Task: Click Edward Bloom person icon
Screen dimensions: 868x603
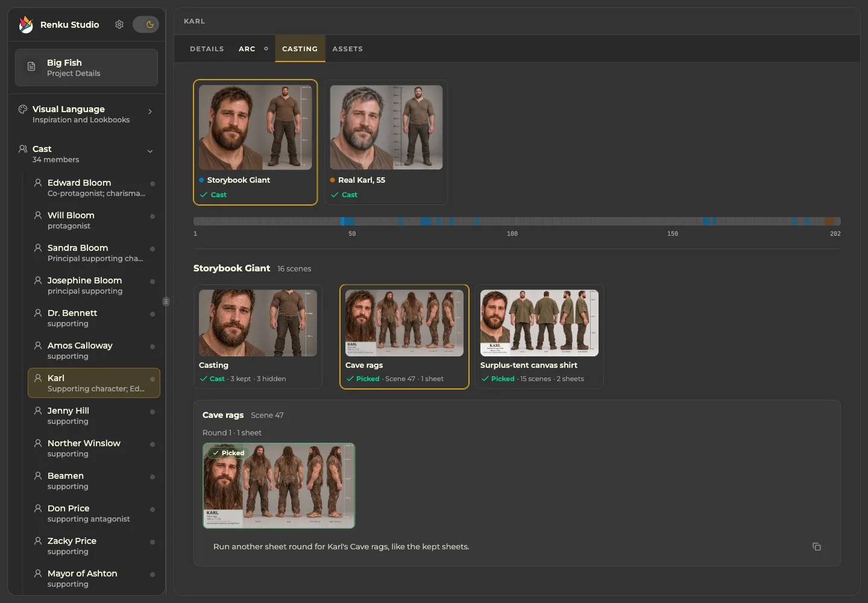Action: [x=38, y=183]
